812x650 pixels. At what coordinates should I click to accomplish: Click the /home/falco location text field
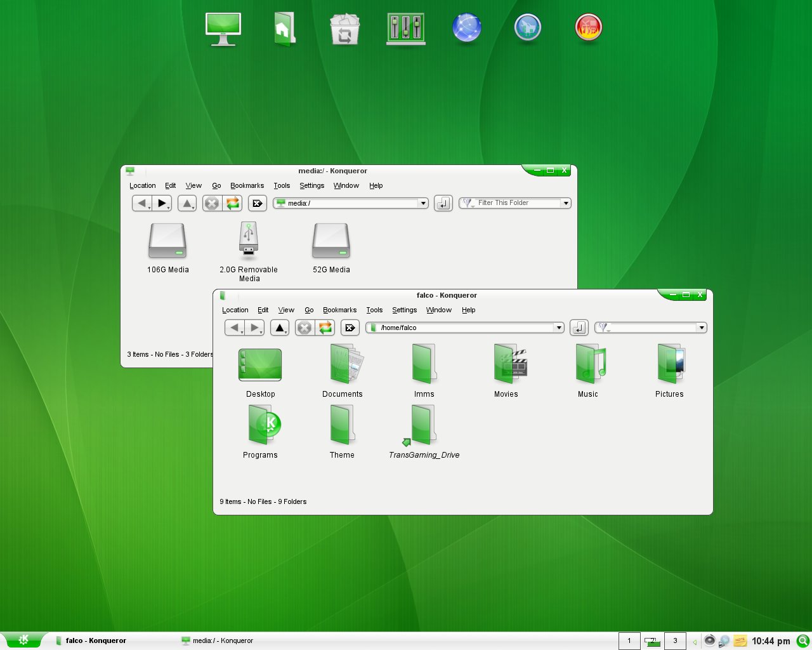point(466,328)
